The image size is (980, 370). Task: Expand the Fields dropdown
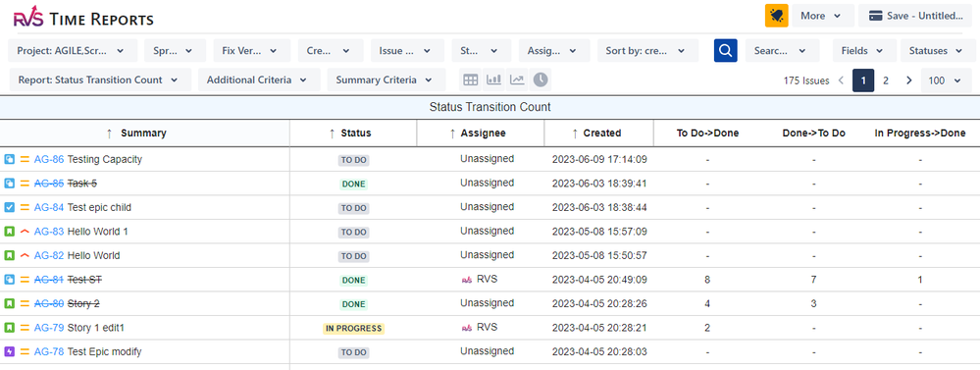click(x=864, y=51)
